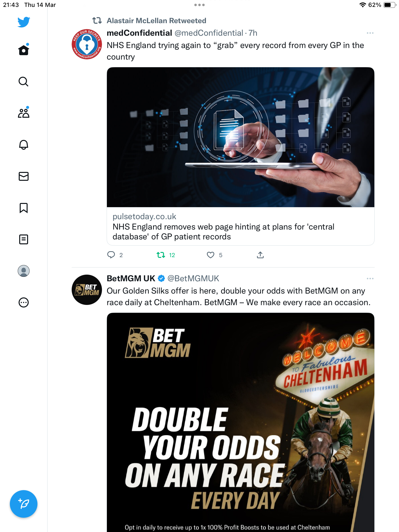The height and width of the screenshot is (532, 399).
Task: Go to Home timeline icon
Action: coord(24,50)
